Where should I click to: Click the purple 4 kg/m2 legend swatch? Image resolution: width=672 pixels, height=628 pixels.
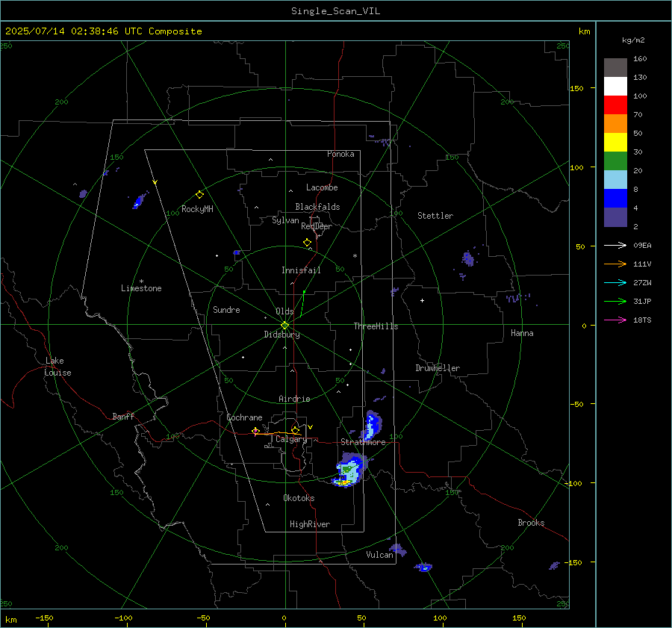pyautogui.click(x=615, y=217)
